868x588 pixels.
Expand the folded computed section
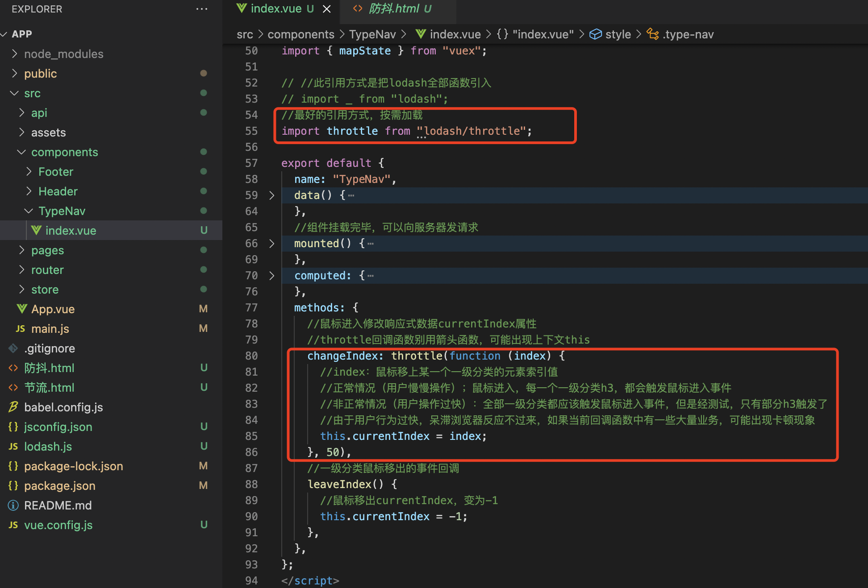coord(271,276)
